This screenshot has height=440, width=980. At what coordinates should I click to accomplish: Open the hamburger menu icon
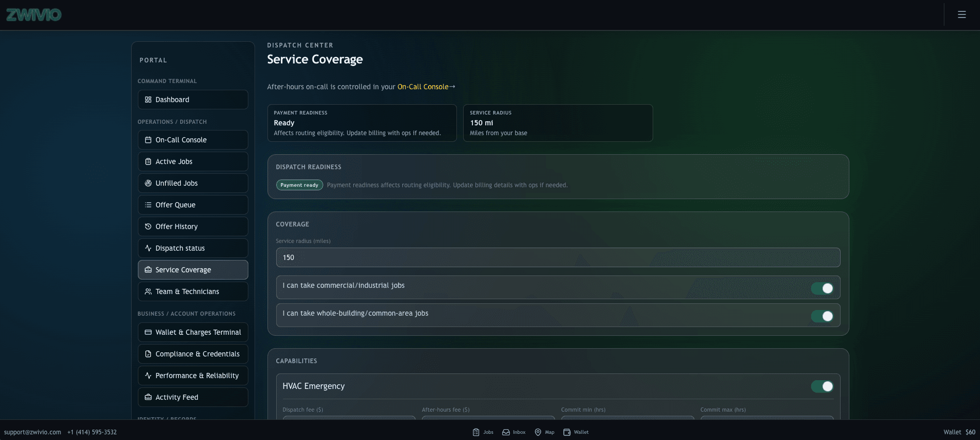[x=961, y=14]
